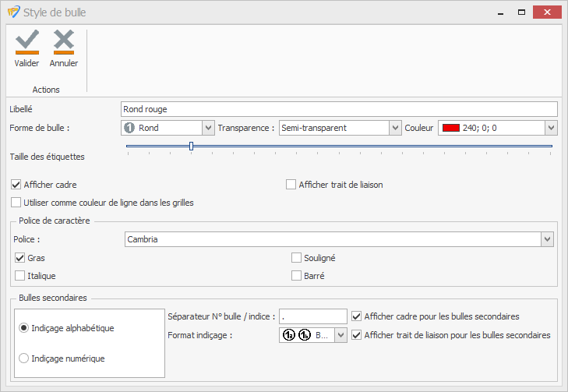
Task: Open the Police font dropdown
Action: point(548,239)
